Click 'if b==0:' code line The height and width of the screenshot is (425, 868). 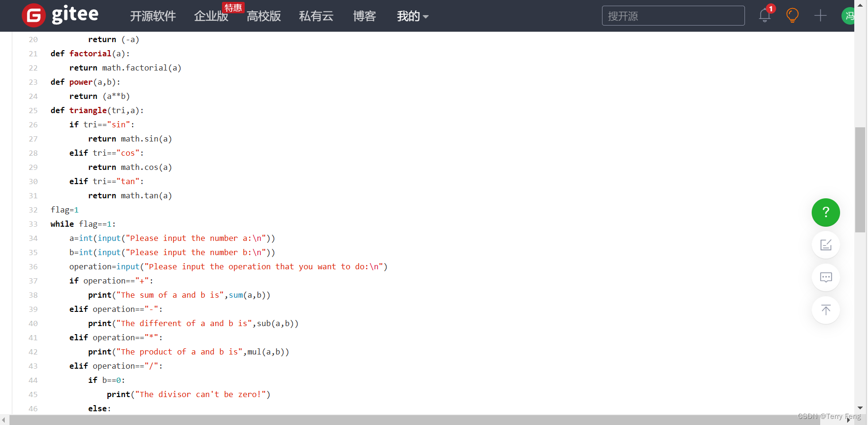point(106,381)
